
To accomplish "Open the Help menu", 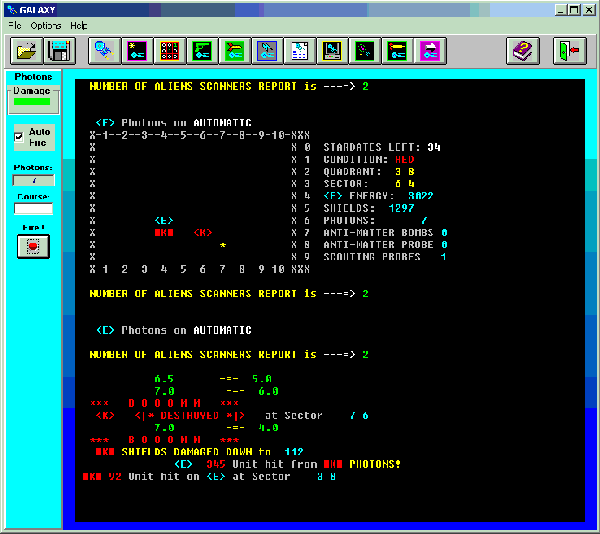I will coord(78,26).
